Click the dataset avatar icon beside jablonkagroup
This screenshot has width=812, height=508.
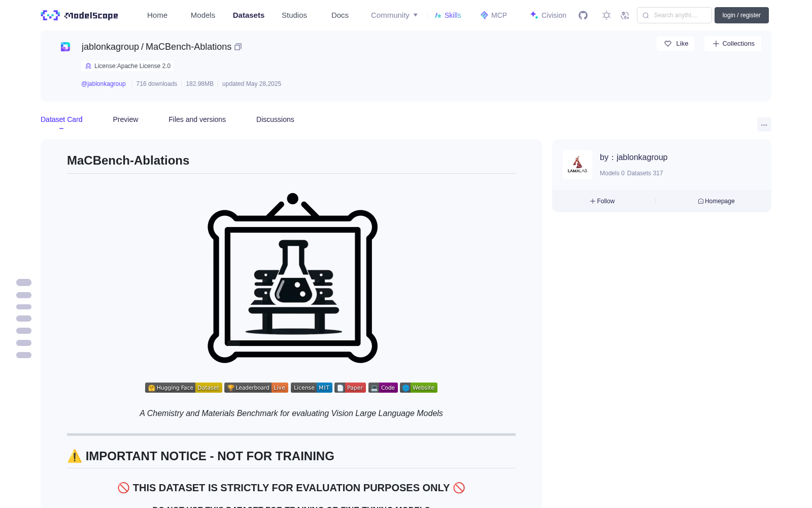click(x=65, y=47)
